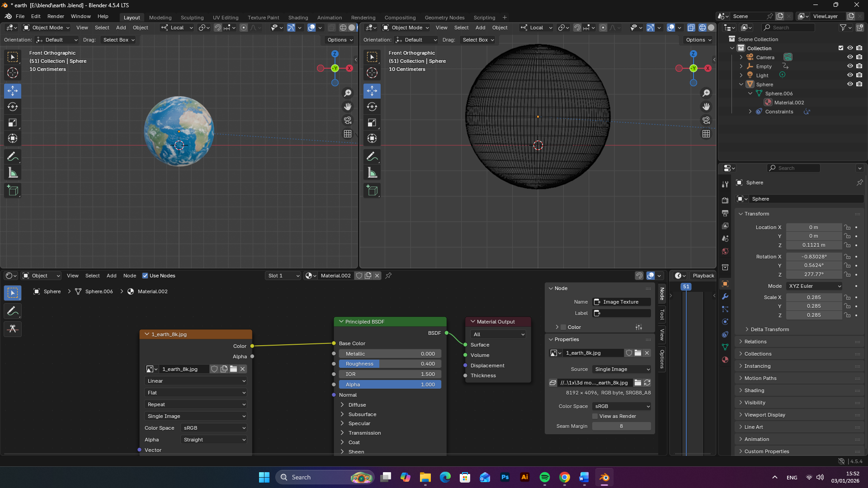Open the Modifiers properties tab wrench icon
The width and height of the screenshot is (868, 488).
click(x=725, y=296)
